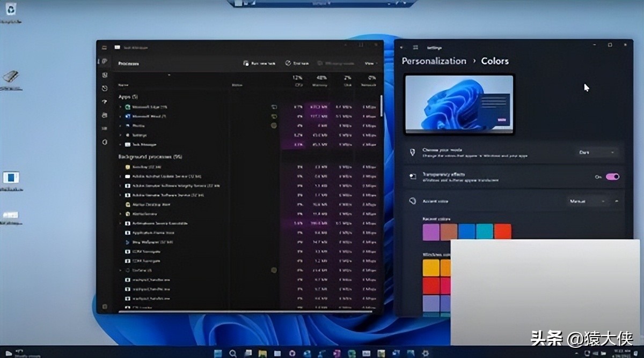The width and height of the screenshot is (644, 358).
Task: Open Performance page in Task Manager sidebar
Action: coord(105,75)
